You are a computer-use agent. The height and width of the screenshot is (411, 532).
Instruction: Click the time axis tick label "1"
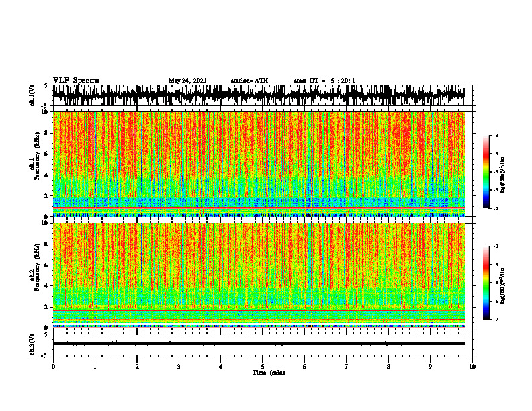pos(95,367)
